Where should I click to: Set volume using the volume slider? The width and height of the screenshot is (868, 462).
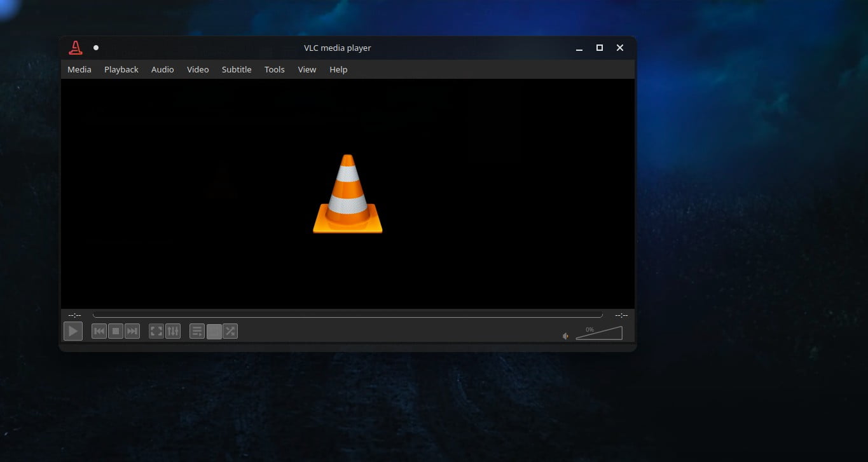[599, 333]
